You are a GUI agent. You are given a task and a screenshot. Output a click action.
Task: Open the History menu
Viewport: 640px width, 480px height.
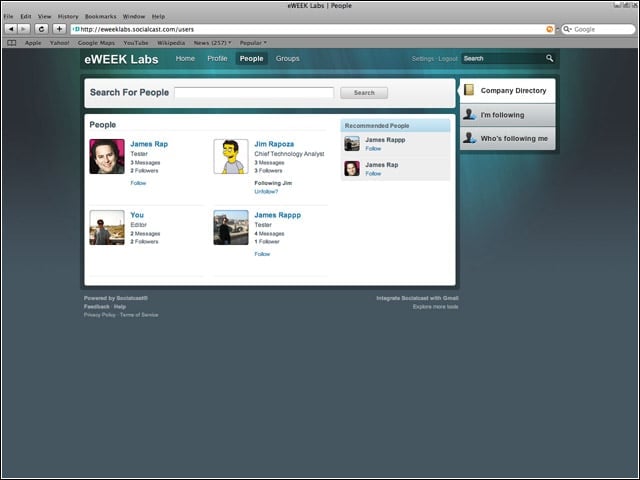click(x=68, y=16)
